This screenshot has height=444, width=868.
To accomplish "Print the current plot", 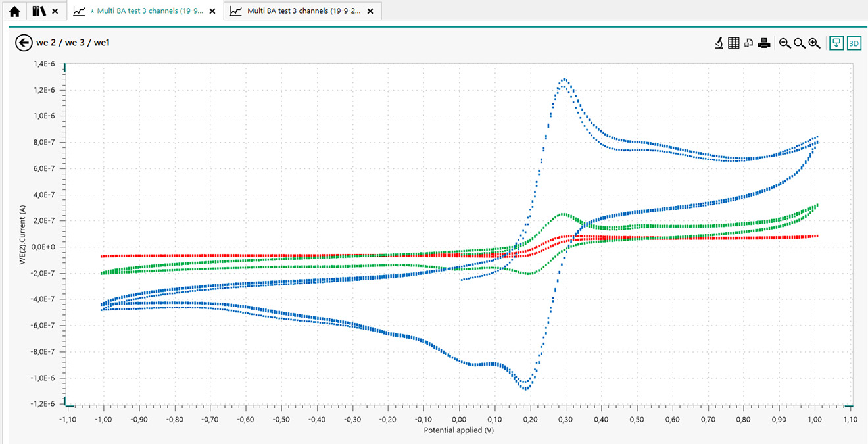I will coord(763,43).
